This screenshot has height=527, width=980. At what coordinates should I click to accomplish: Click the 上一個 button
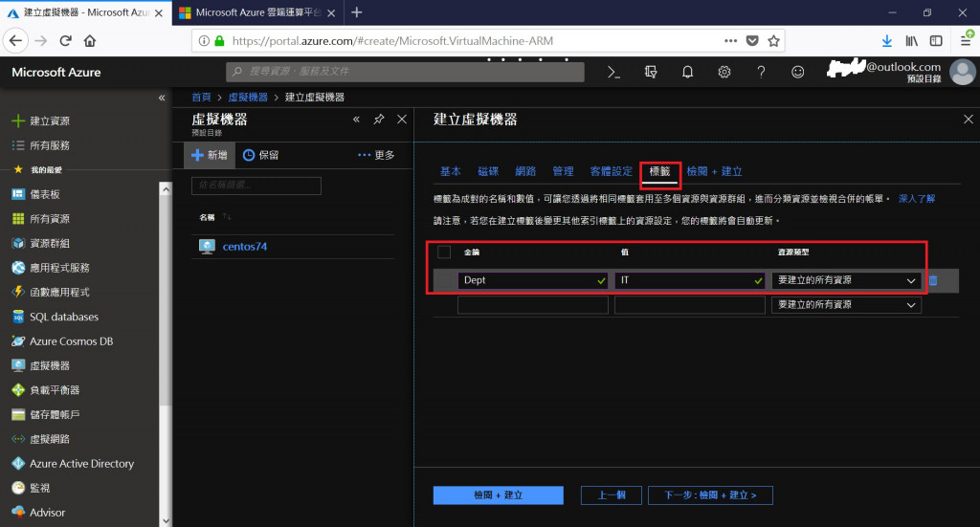pyautogui.click(x=612, y=495)
